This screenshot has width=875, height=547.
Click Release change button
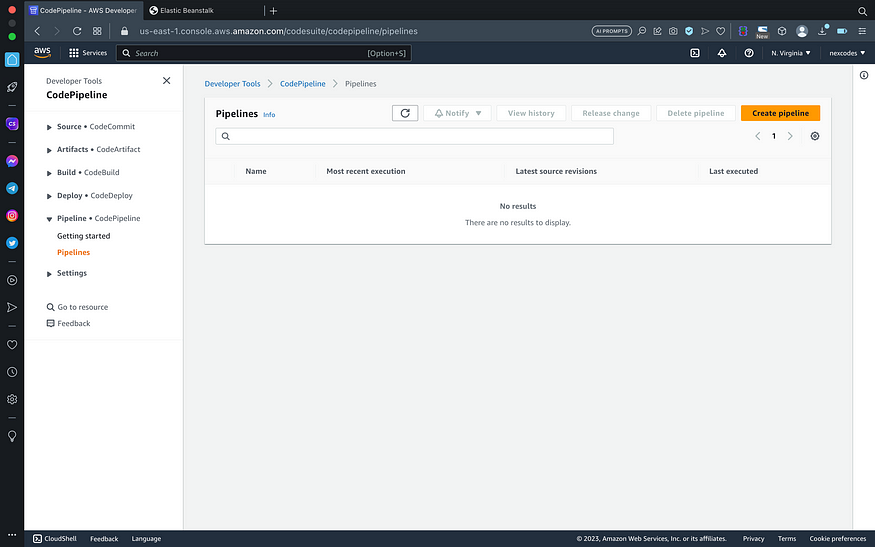click(x=611, y=113)
